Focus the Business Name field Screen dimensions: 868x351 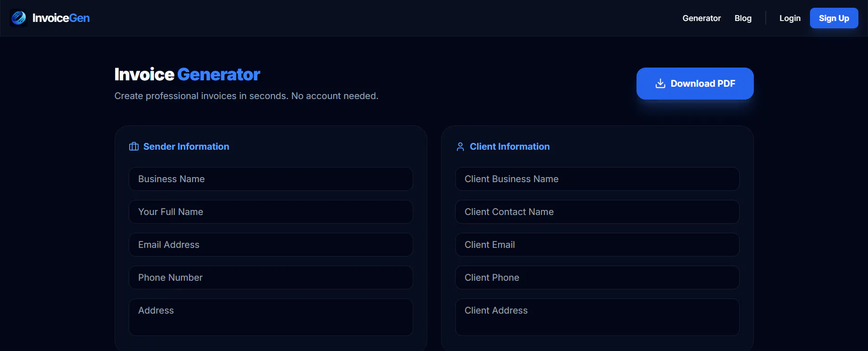point(271,179)
